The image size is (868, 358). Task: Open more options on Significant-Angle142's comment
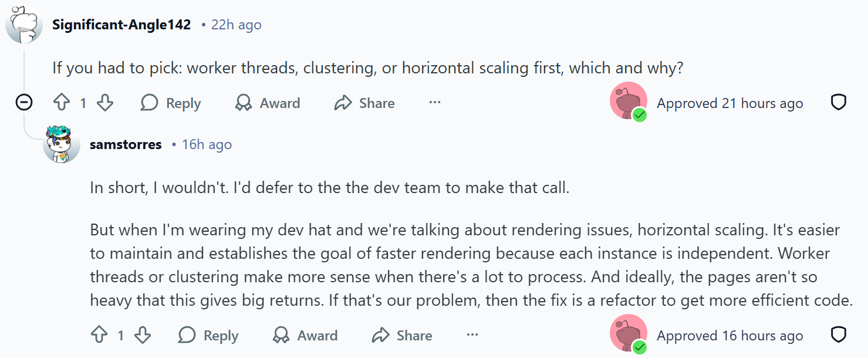point(434,103)
